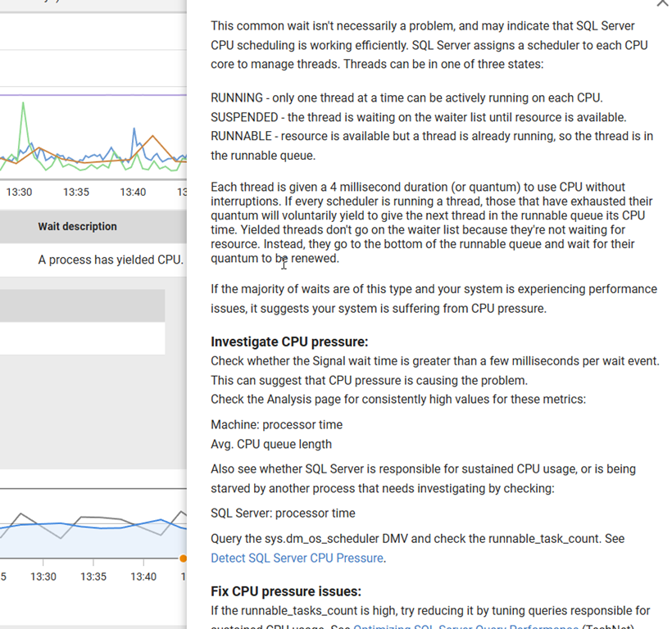Open the Detect SQL Server CPU Pressure link
This screenshot has width=672, height=629.
[x=297, y=558]
